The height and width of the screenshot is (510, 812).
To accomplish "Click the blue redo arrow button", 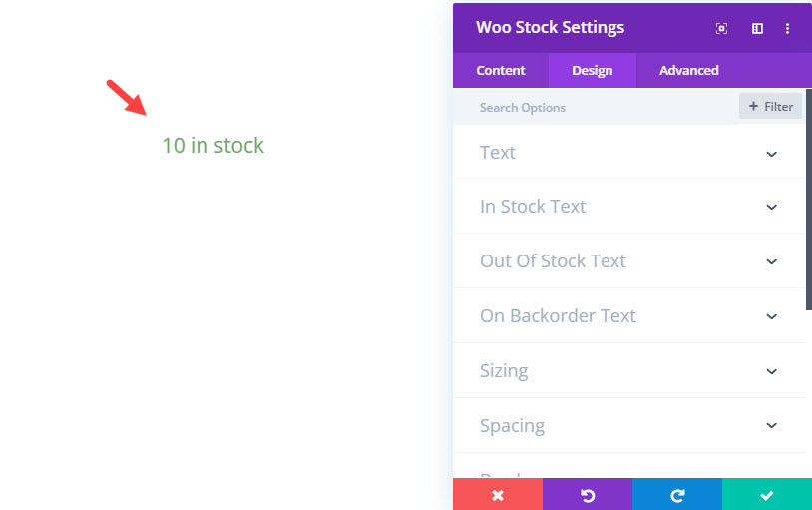I will click(677, 495).
